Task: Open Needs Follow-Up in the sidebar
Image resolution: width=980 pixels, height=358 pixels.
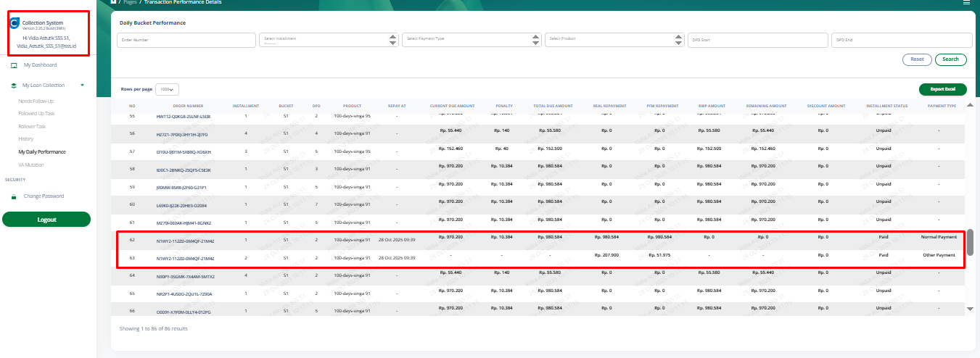Action: [36, 101]
